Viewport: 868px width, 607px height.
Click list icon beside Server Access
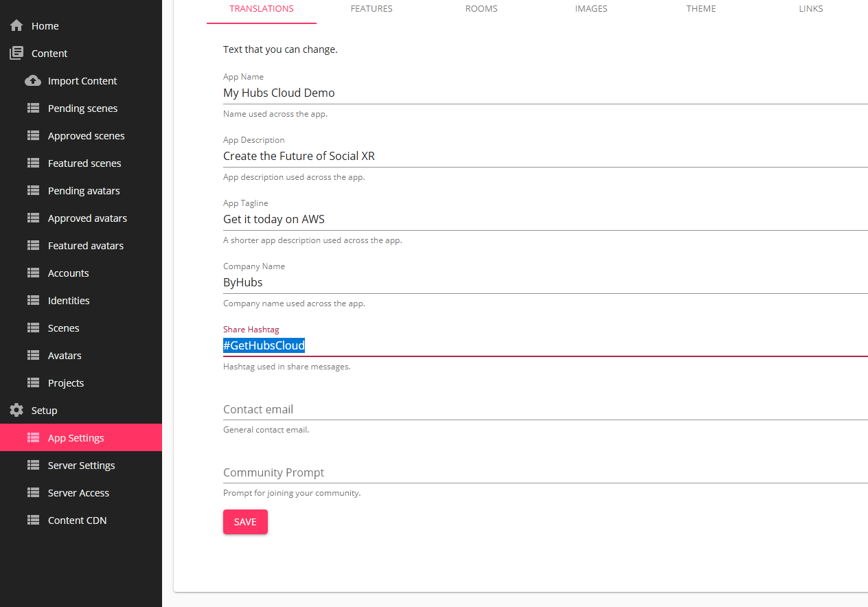(33, 493)
